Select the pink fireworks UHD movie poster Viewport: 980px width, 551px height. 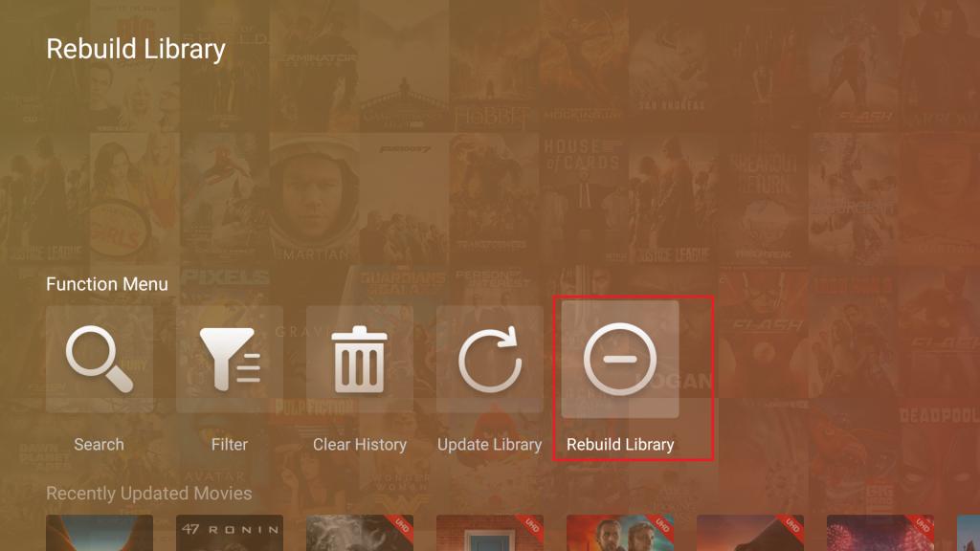click(x=880, y=533)
